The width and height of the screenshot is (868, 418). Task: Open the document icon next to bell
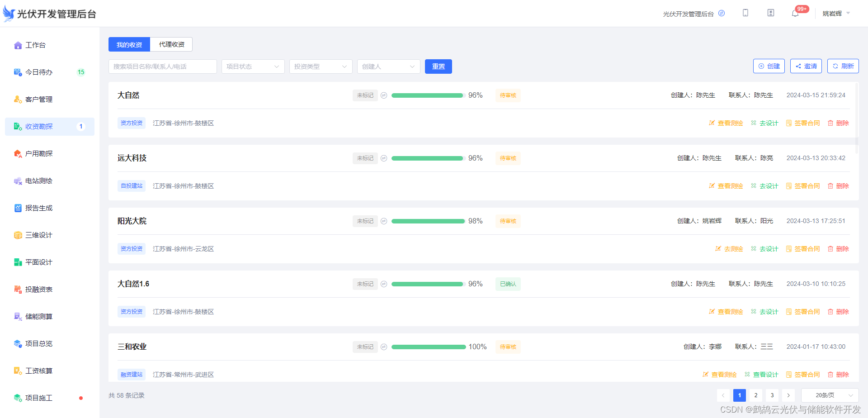click(771, 13)
